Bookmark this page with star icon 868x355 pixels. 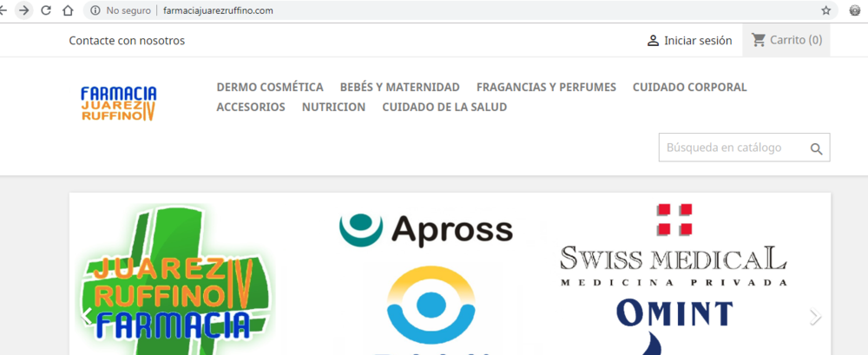pos(826,10)
